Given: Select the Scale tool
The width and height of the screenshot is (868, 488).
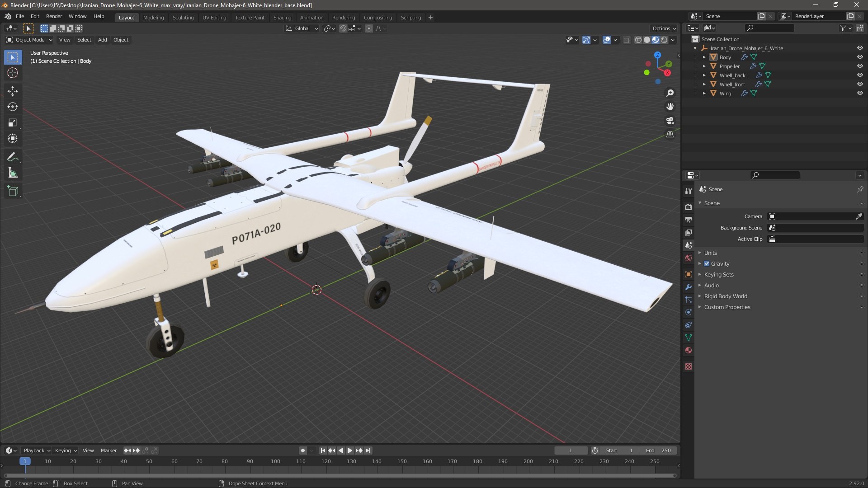Looking at the screenshot, I should [13, 123].
